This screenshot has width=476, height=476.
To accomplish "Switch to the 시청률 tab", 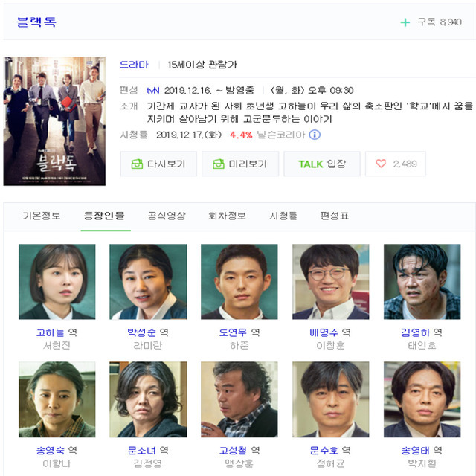I will [283, 216].
